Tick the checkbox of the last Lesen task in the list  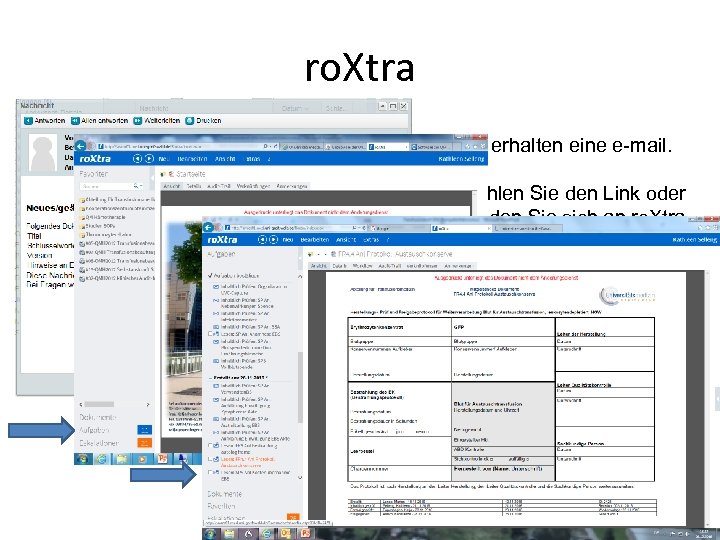pos(211,472)
